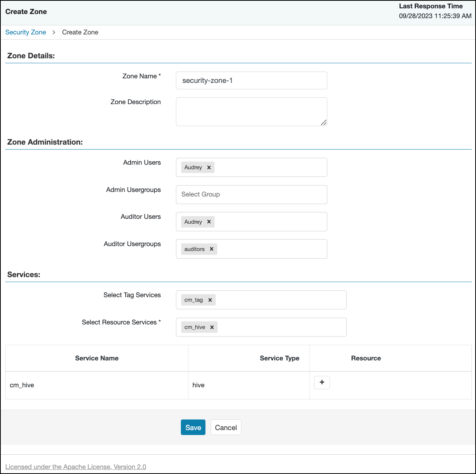Open Select Tag Services dropdown field

tap(280, 300)
